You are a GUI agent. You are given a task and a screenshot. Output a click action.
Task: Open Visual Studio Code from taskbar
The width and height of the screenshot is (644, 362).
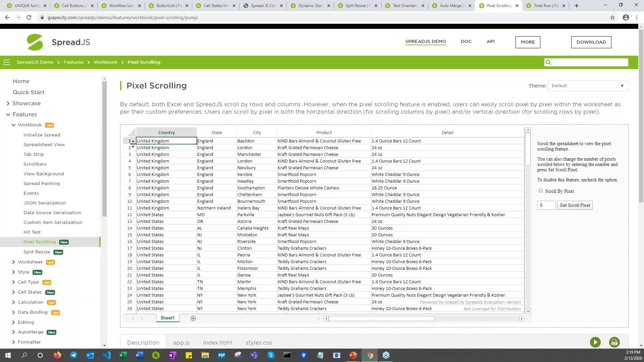107,355
